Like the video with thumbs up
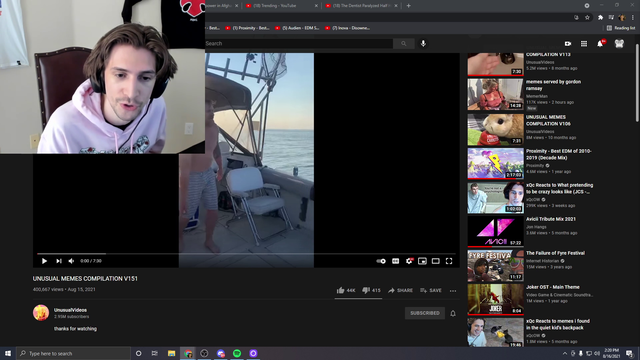Viewport: 640px width, 360px height. point(346,290)
